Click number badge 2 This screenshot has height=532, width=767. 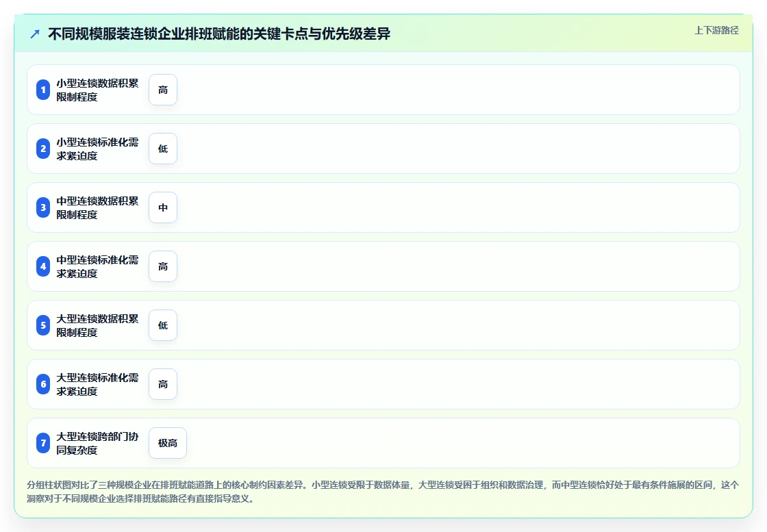43,149
